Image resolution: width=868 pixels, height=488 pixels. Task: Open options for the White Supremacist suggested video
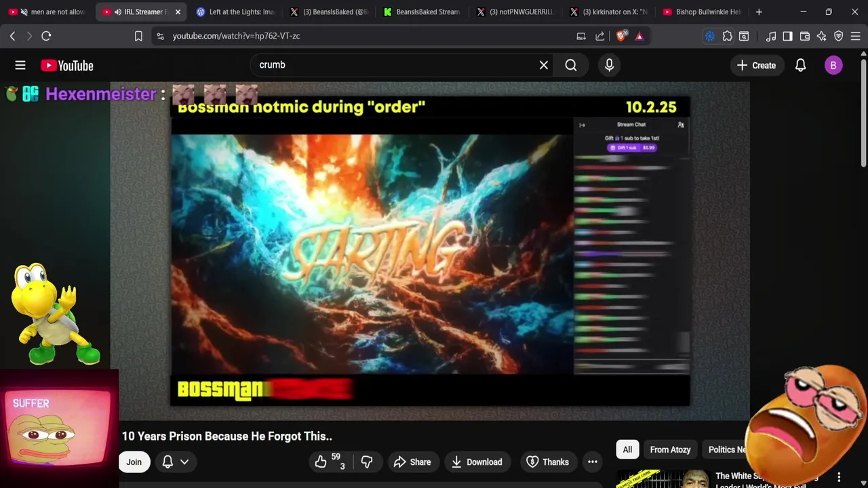tap(839, 478)
